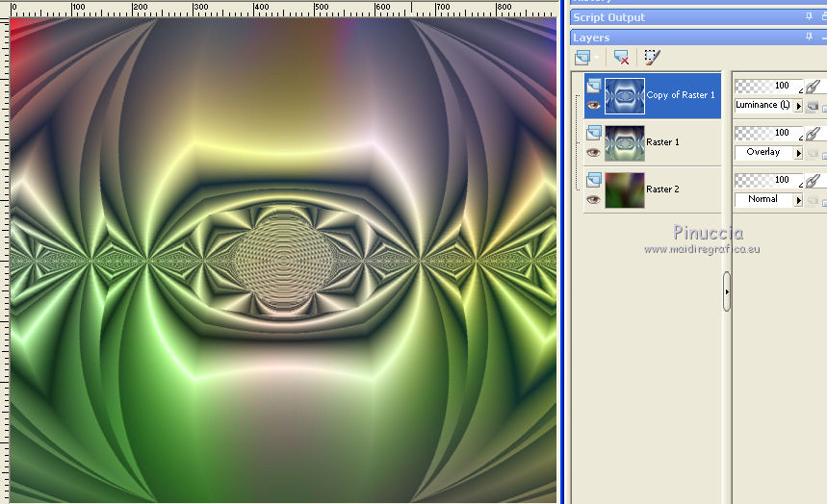827x504 pixels.
Task: Adjust opacity slider of Copy of Raster 1
Action: tap(768, 86)
